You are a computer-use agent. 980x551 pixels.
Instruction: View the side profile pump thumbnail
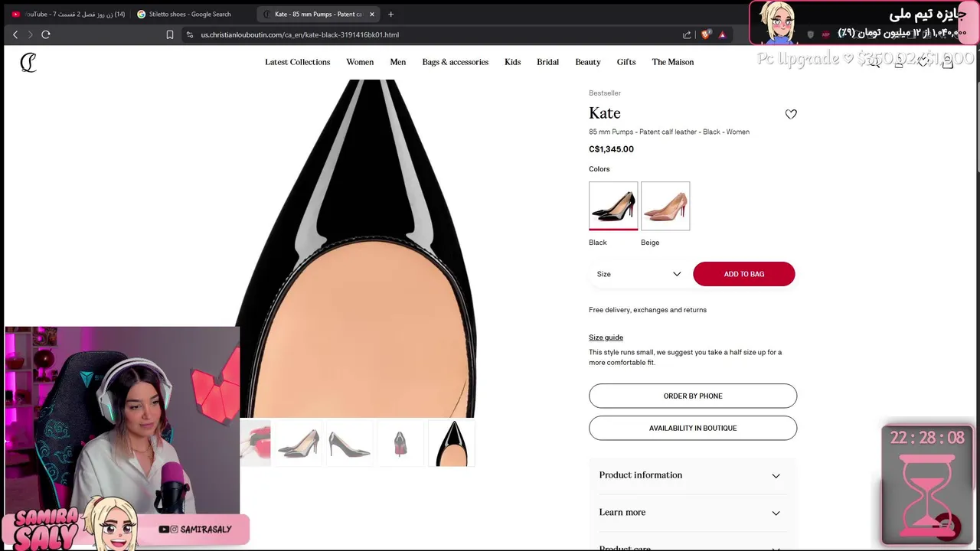[x=349, y=443]
